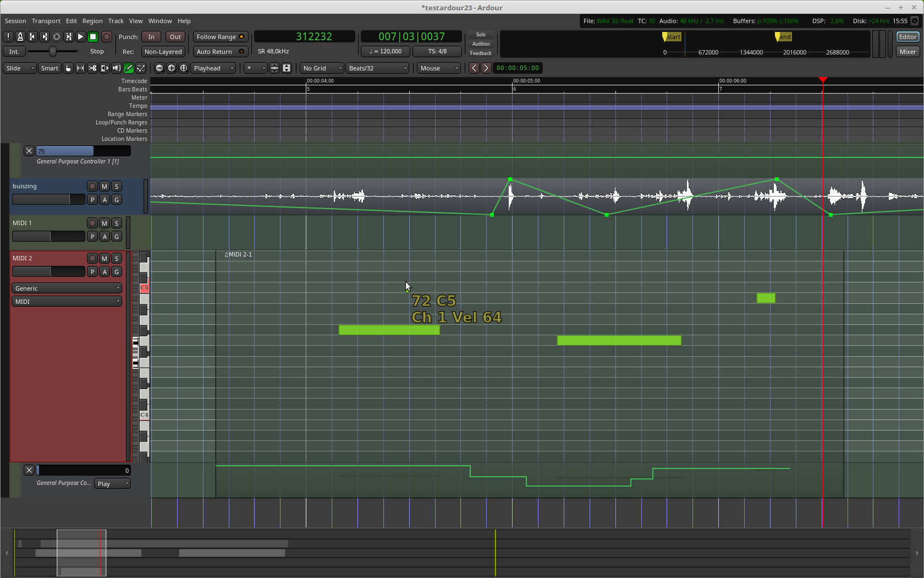Open the Play automation mode dropdown
The width and height of the screenshot is (924, 578).
pos(113,484)
